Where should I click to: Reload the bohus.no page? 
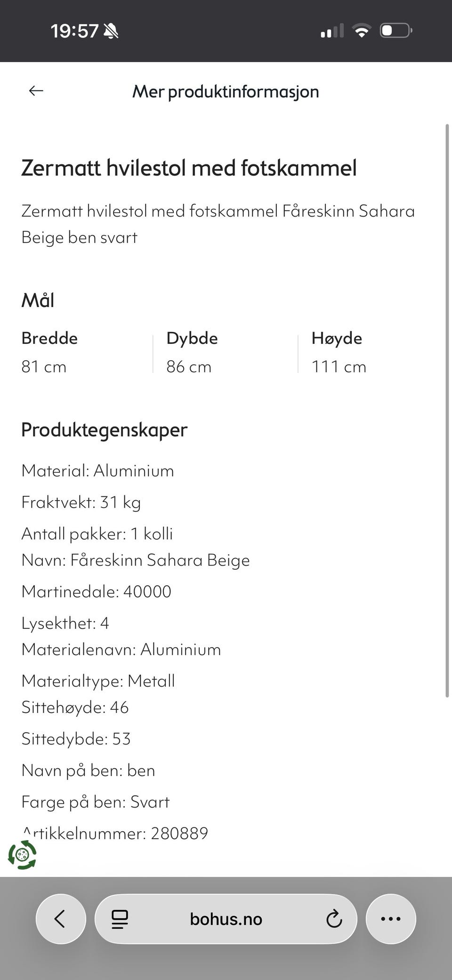point(334,918)
